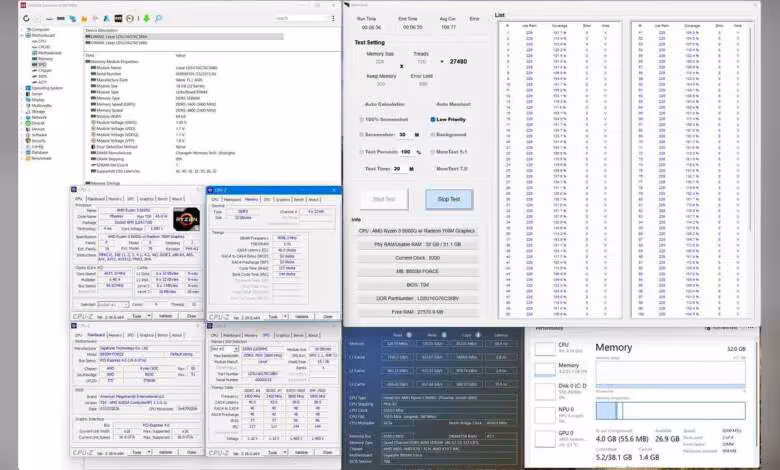The image size is (780, 470).
Task: Enable the 100% Screenshot checkbox
Action: pos(362,119)
